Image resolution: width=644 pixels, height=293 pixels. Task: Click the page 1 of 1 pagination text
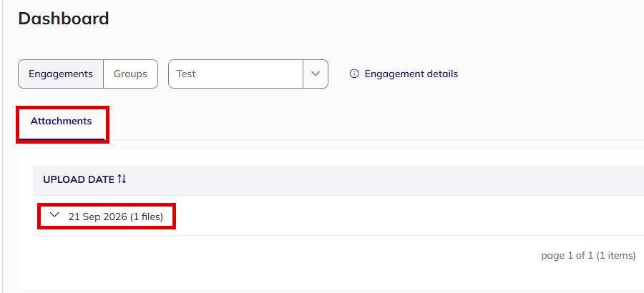pyautogui.click(x=588, y=256)
